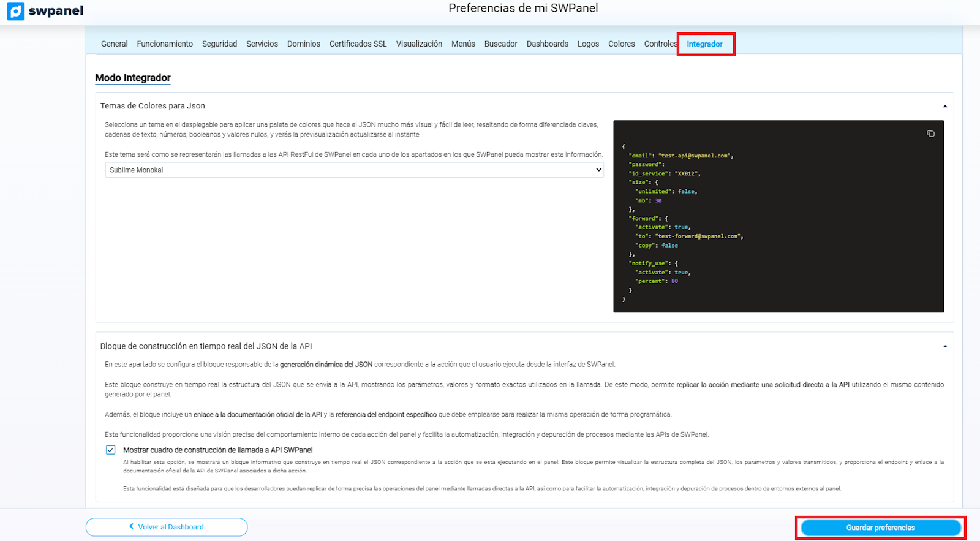The image size is (980, 541).
Task: Click Guardar preferencias button
Action: tap(880, 528)
